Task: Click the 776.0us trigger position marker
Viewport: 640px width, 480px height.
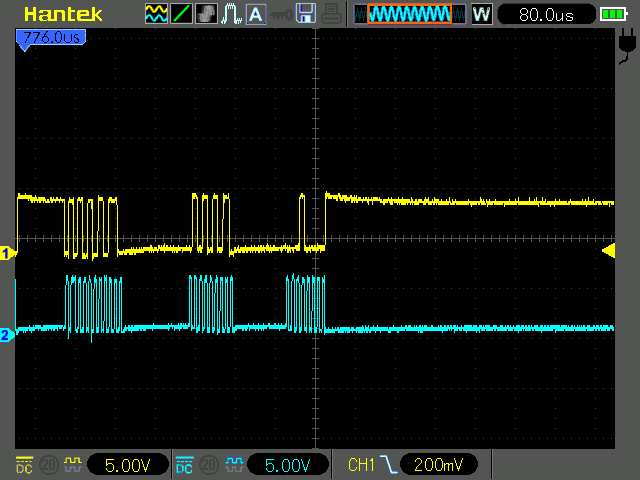Action: pos(51,39)
